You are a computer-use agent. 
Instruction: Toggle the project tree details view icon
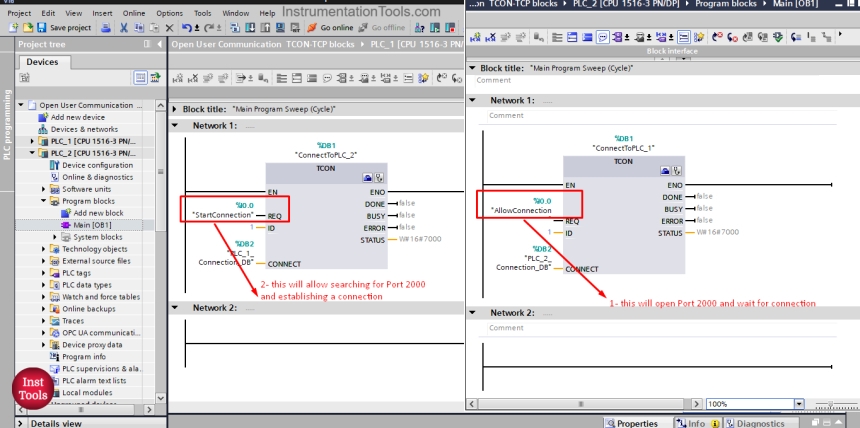(140, 78)
